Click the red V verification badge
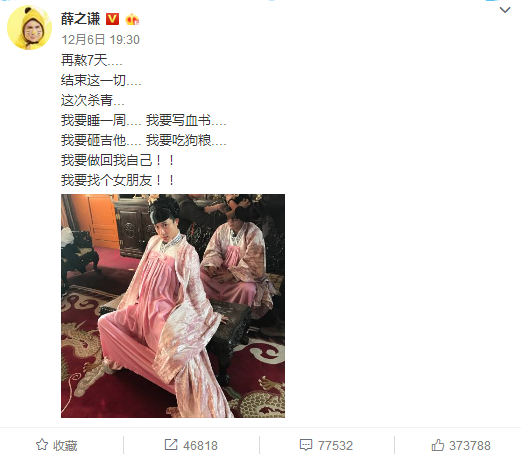Viewport: 521px width, 454px height. click(x=112, y=19)
